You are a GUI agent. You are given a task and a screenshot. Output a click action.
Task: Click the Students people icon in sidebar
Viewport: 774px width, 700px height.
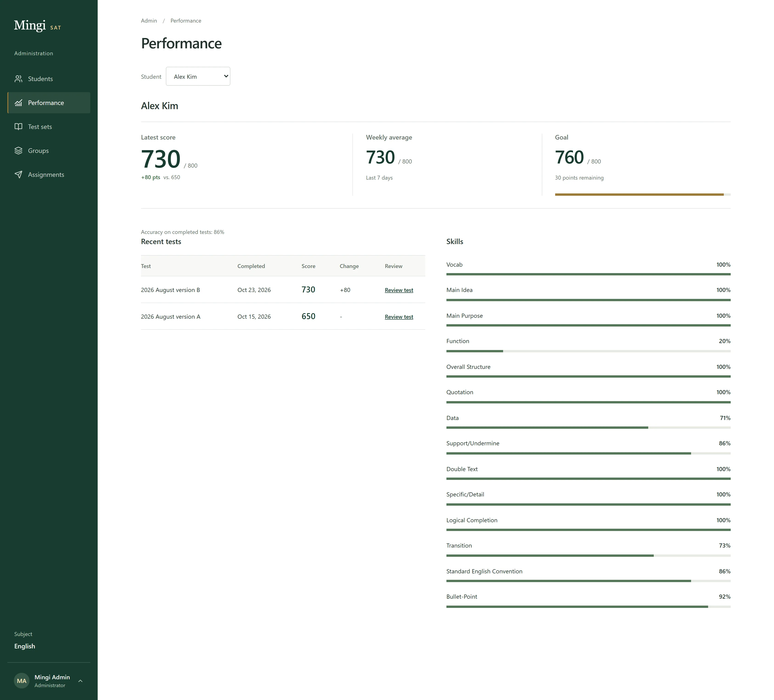(x=18, y=79)
